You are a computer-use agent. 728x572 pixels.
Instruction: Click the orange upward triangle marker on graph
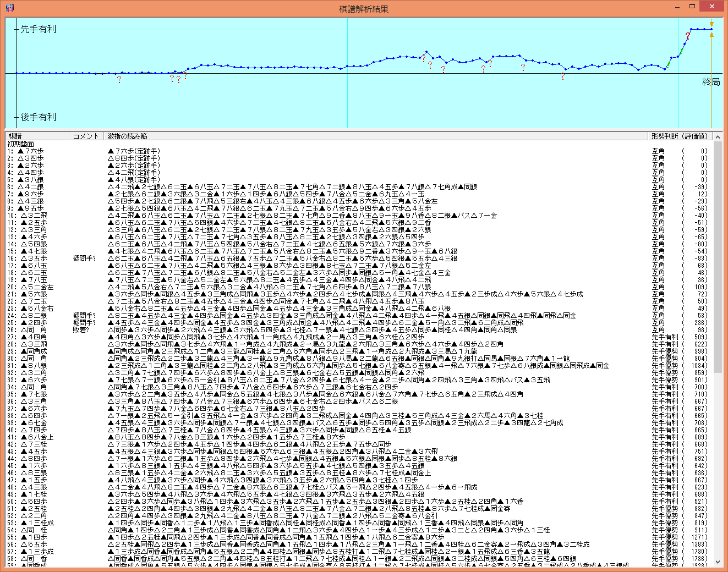711,35
